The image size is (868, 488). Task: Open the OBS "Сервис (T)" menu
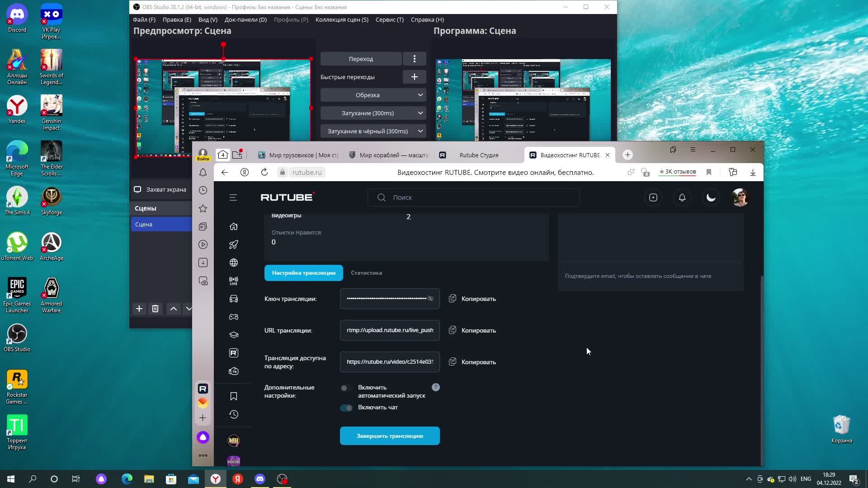tap(389, 19)
